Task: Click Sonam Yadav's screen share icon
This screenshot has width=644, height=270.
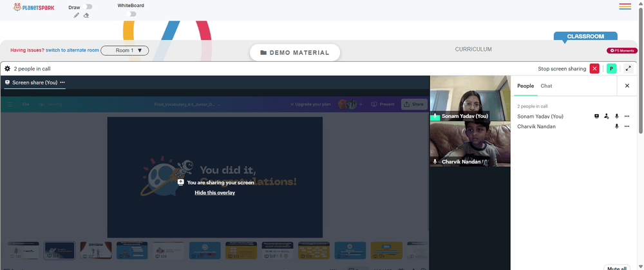Action: click(x=597, y=116)
